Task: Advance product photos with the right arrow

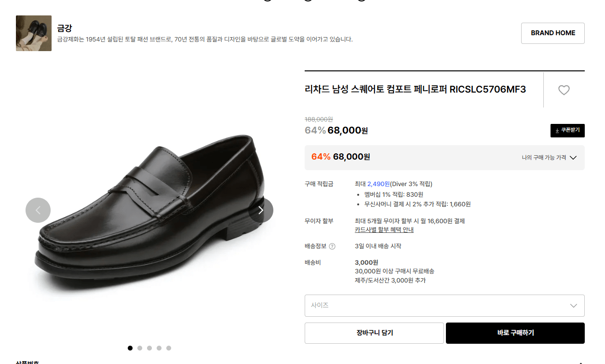Action: point(260,210)
